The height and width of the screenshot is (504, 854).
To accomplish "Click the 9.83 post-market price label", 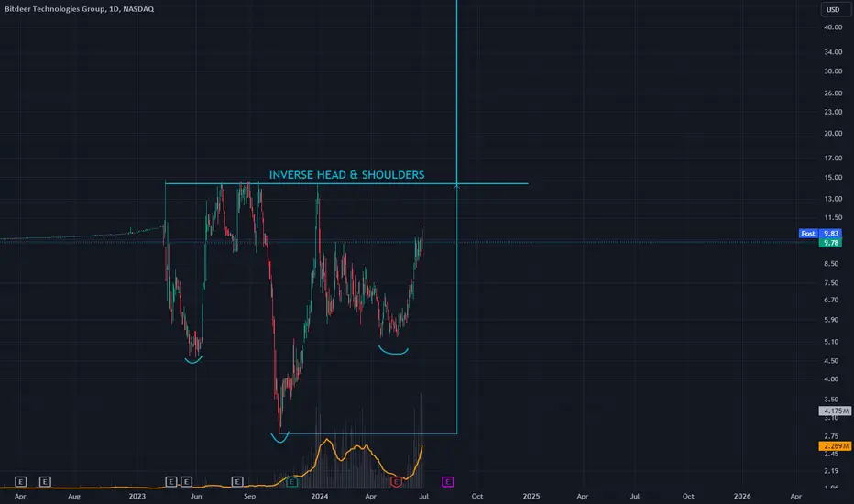I will coord(831,233).
